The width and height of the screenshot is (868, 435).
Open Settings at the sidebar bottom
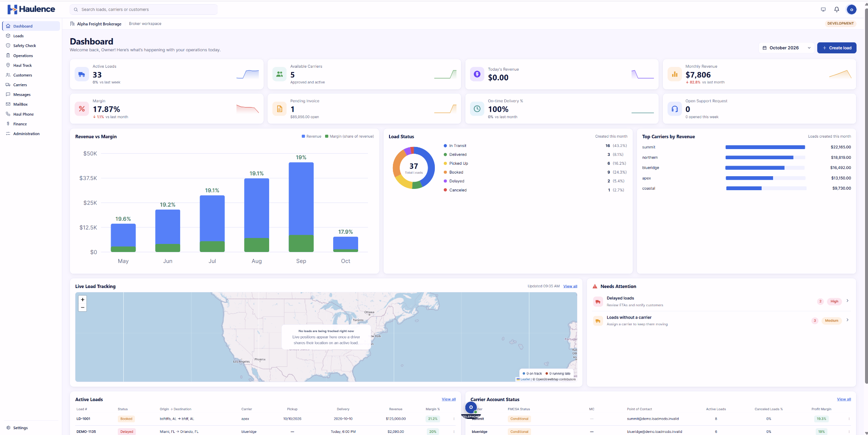(x=31, y=428)
